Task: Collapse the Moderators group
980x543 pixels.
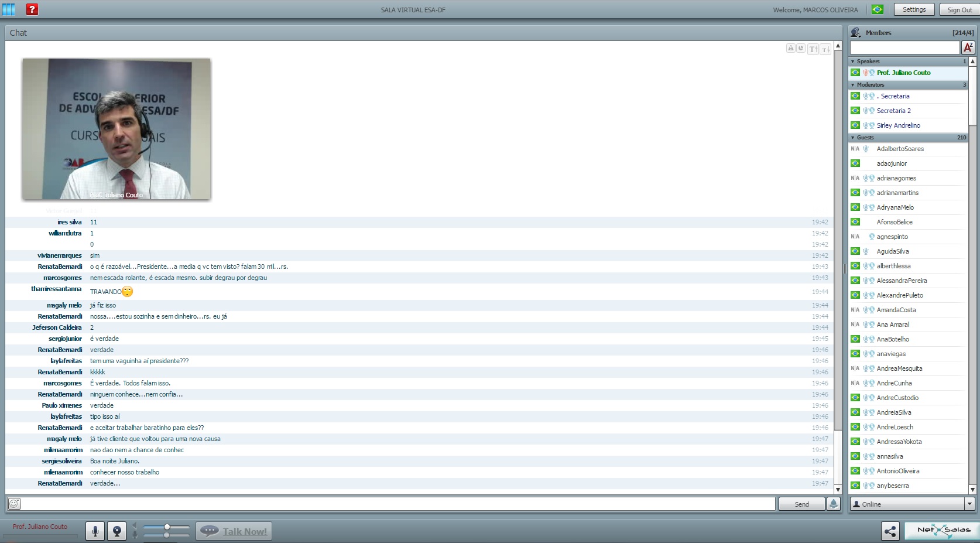Action: [853, 85]
